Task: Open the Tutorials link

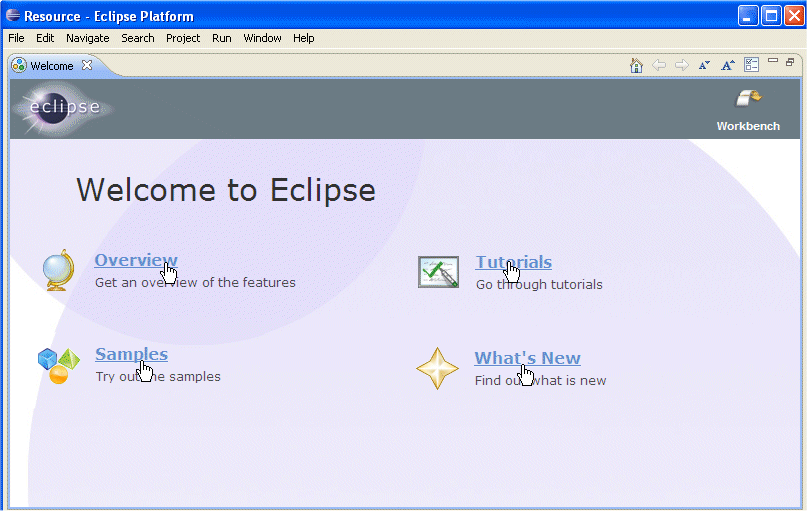Action: 513,262
